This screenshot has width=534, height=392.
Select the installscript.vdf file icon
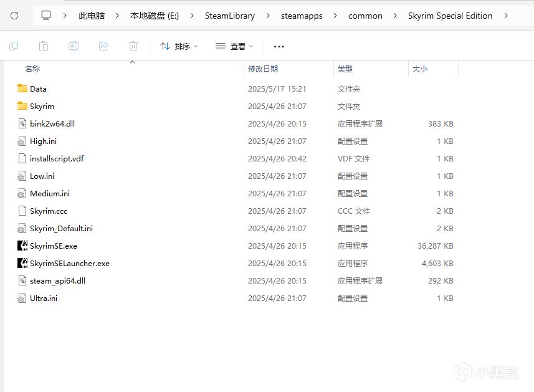pyautogui.click(x=22, y=158)
